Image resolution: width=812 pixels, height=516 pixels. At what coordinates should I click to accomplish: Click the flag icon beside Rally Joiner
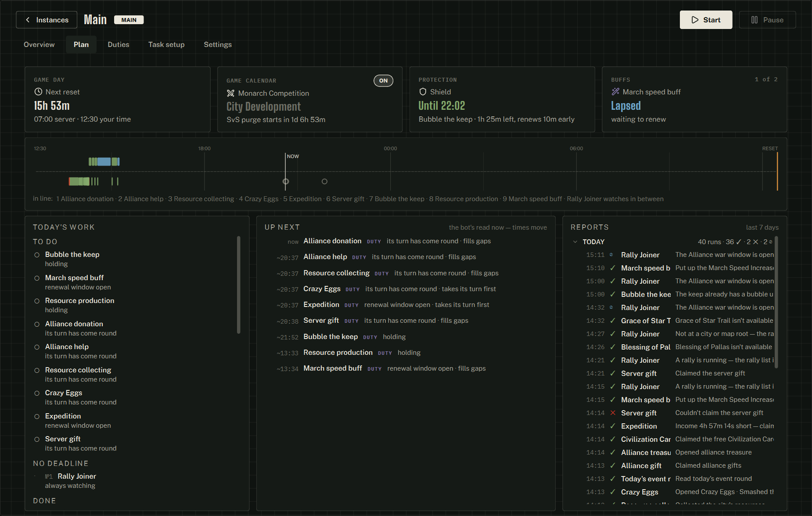click(x=49, y=476)
